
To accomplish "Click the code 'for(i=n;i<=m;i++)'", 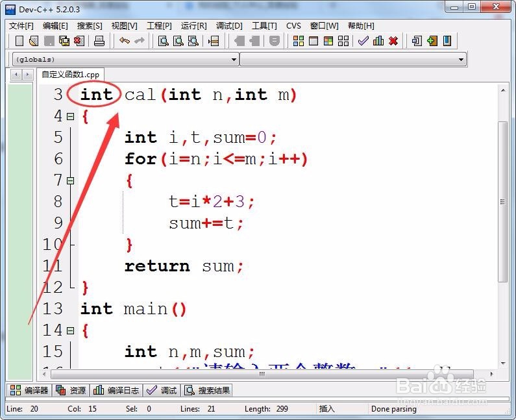I will [x=216, y=159].
